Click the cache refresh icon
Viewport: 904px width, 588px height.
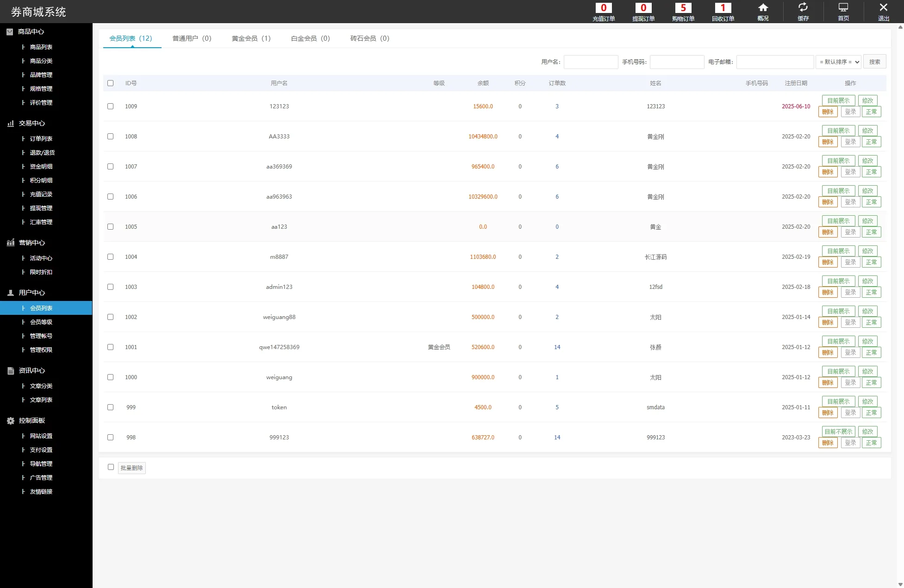pos(803,8)
